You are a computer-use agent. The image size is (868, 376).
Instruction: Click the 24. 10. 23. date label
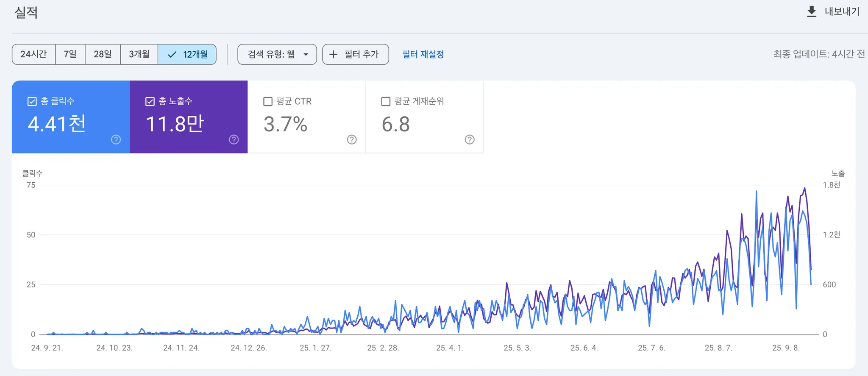114,348
